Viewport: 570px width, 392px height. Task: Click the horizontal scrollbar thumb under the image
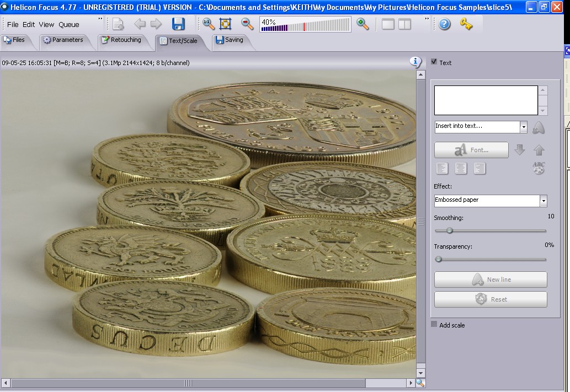click(188, 383)
